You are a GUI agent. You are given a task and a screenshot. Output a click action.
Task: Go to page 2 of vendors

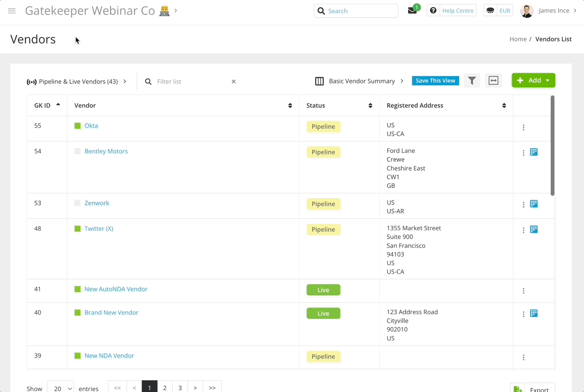pos(165,387)
